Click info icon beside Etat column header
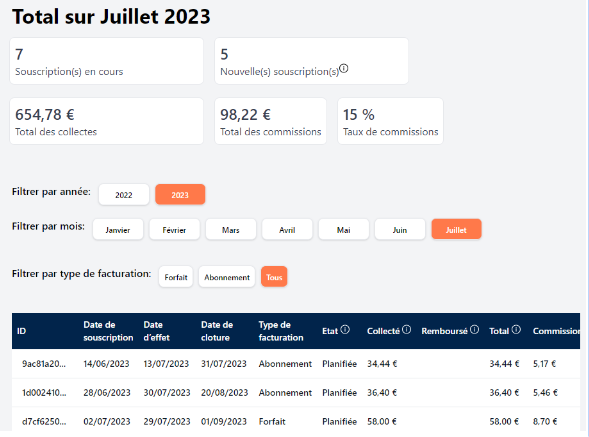Image resolution: width=589 pixels, height=437 pixels. pyautogui.click(x=345, y=330)
